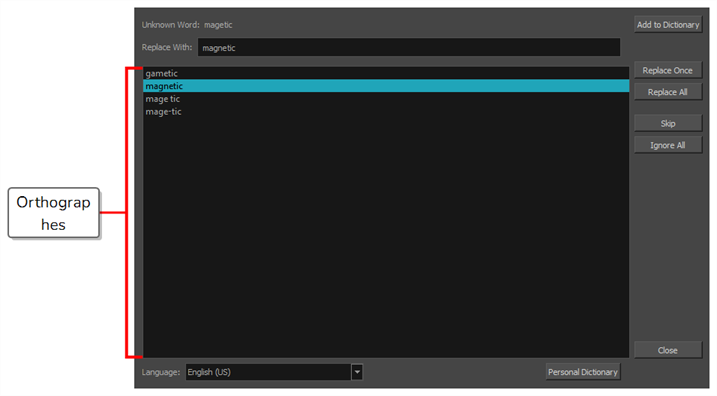Viewport: 717px width, 396px height.
Task: Click the Add to Dictionary button
Action: (x=668, y=25)
